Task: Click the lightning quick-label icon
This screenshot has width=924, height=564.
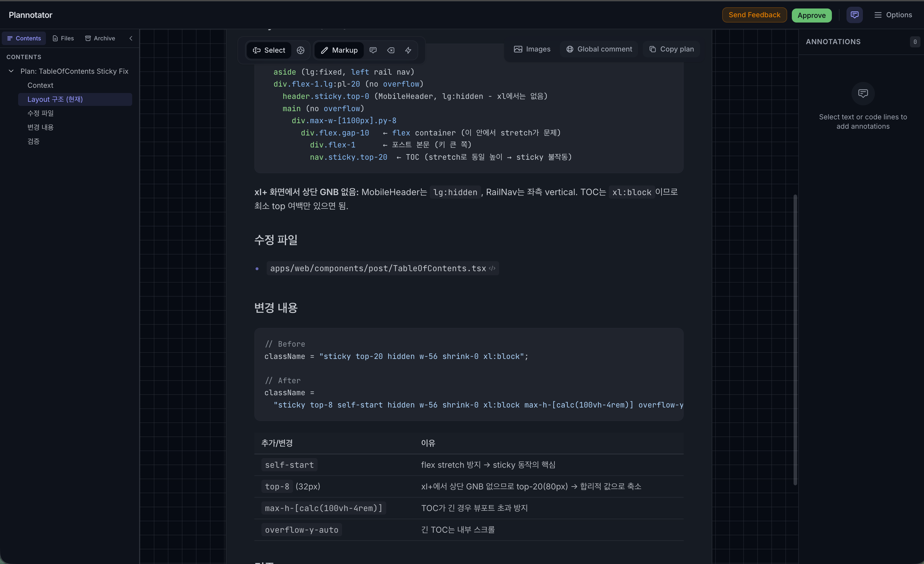Action: 408,50
